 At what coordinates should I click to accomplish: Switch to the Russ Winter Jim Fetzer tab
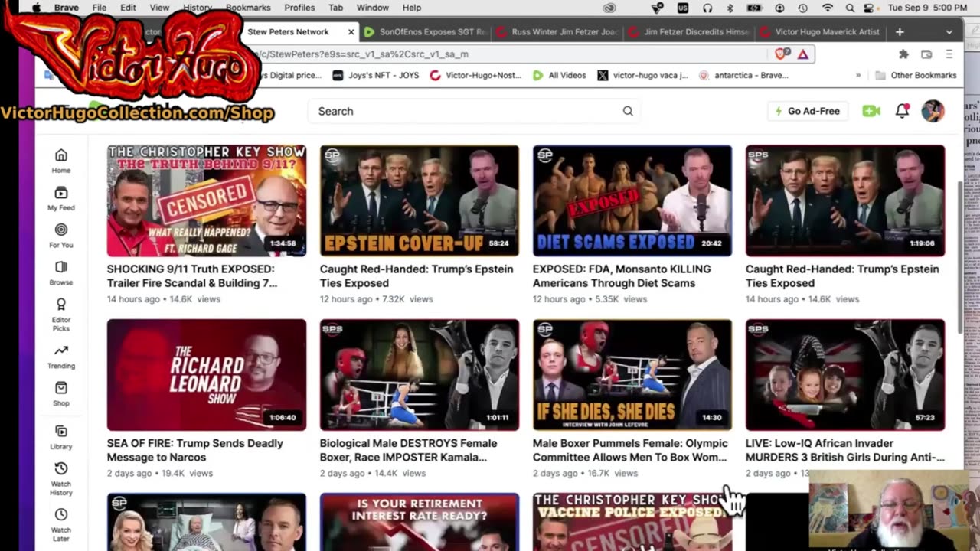pos(557,32)
